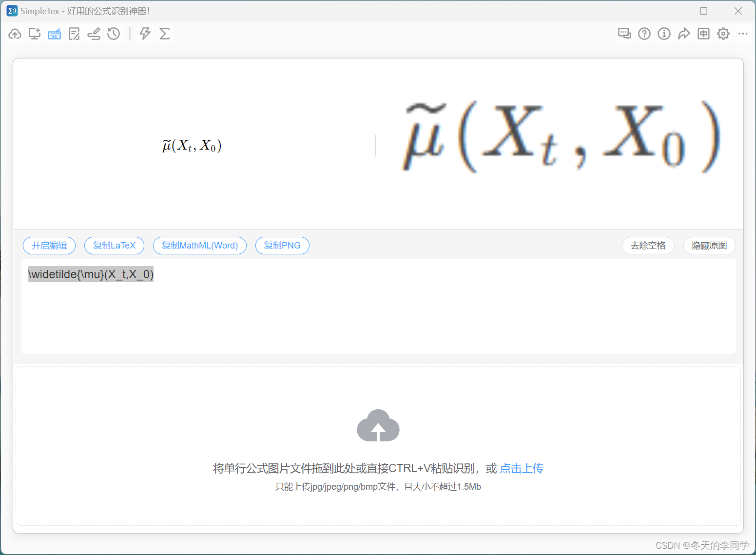The width and height of the screenshot is (756, 555).
Task: Upload a formula image via the cloud icon
Action: coord(15,34)
